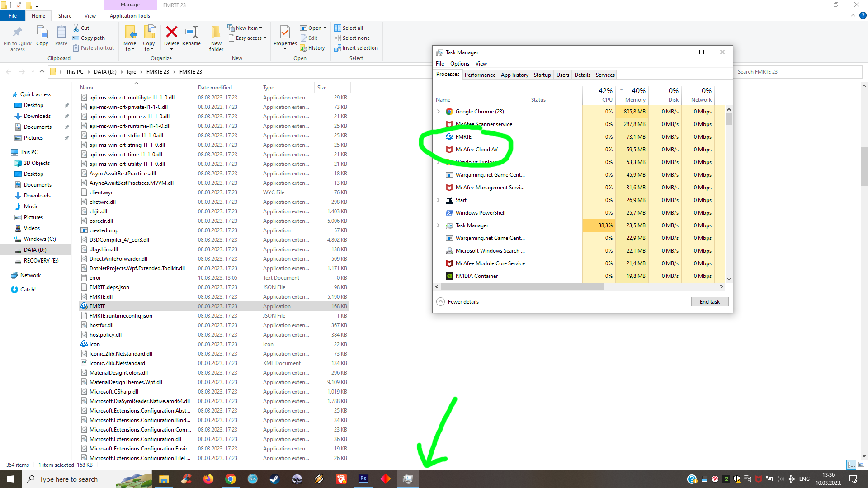Image resolution: width=868 pixels, height=488 pixels.
Task: Click Pin to Quick access
Action: (x=17, y=38)
